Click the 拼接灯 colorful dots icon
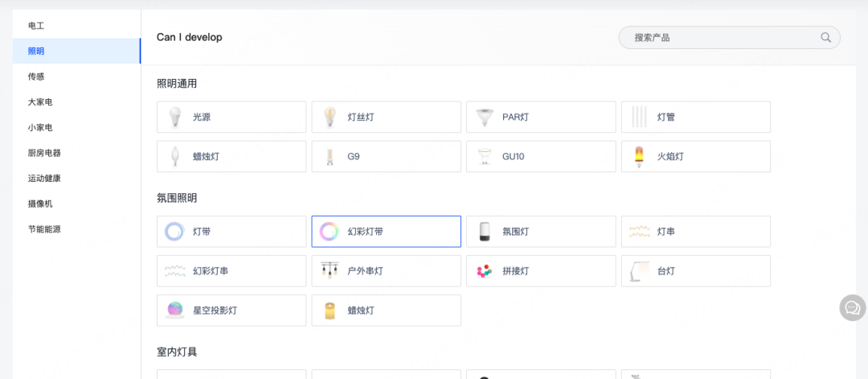868x379 pixels. (x=485, y=271)
